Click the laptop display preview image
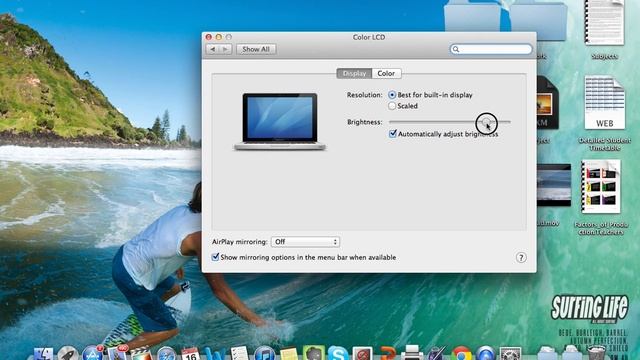Image resolution: width=640 pixels, height=360 pixels. coord(280,122)
